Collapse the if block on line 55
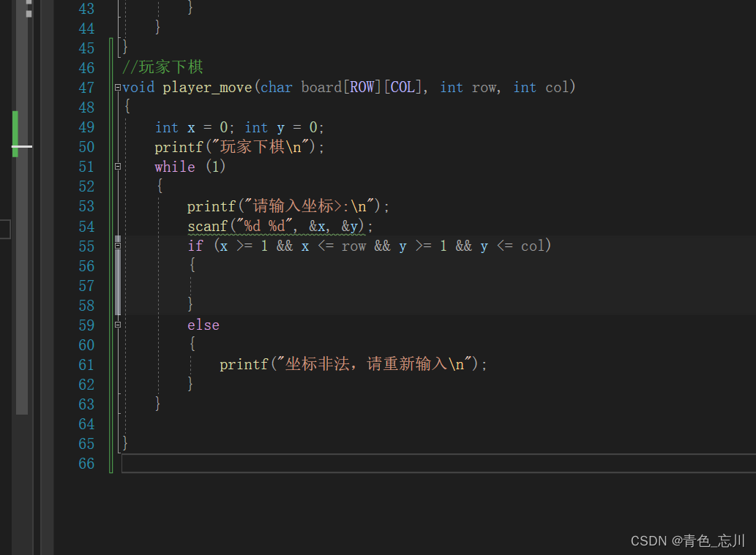756x555 pixels. click(118, 246)
